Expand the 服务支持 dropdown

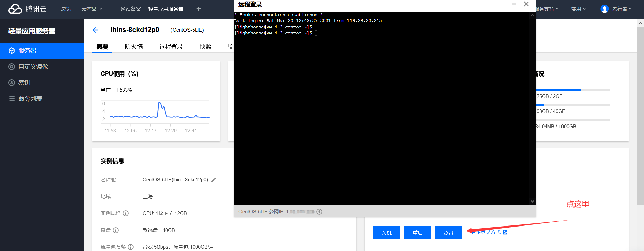pyautogui.click(x=547, y=9)
